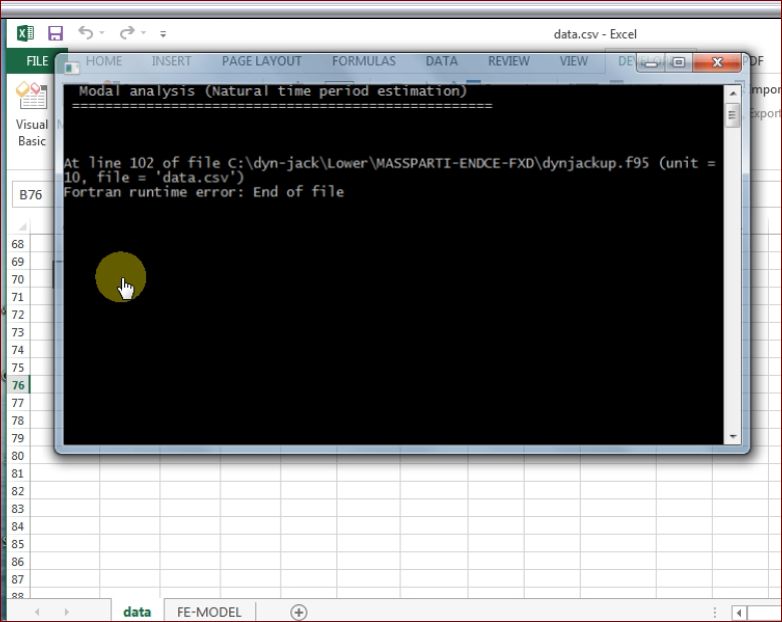Click console scrollbar down arrow
Viewport: 782px width, 622px height.
tap(733, 436)
